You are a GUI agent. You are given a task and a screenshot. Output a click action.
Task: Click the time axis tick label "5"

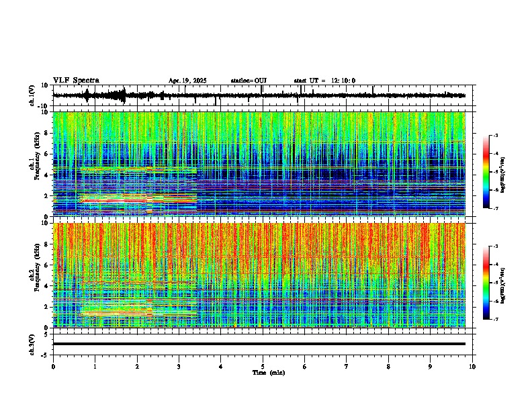click(x=263, y=367)
